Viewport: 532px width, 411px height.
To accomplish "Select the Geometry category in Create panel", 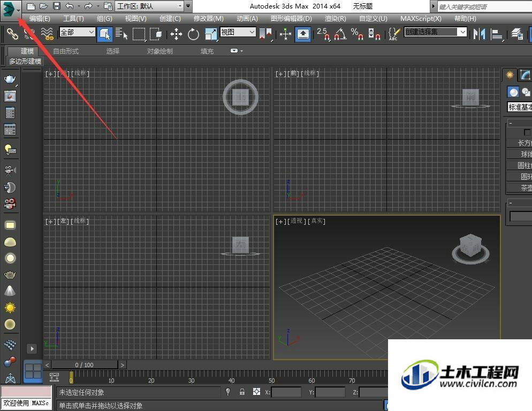I will pyautogui.click(x=513, y=92).
